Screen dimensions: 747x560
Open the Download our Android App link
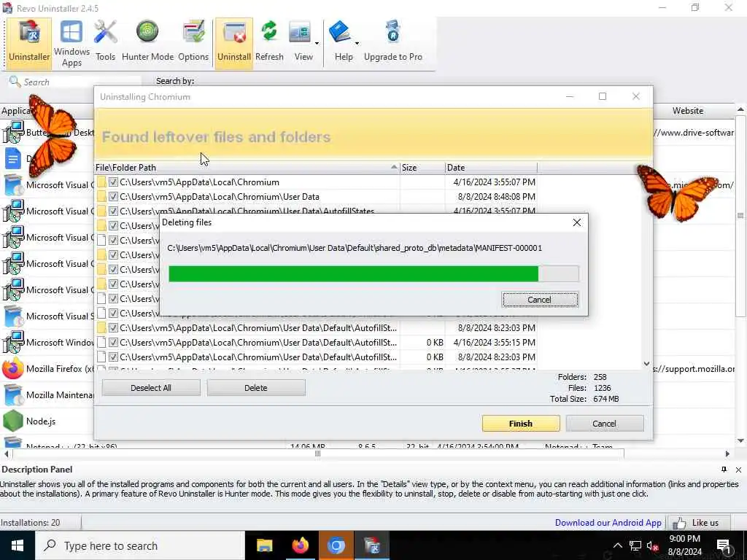pos(608,522)
